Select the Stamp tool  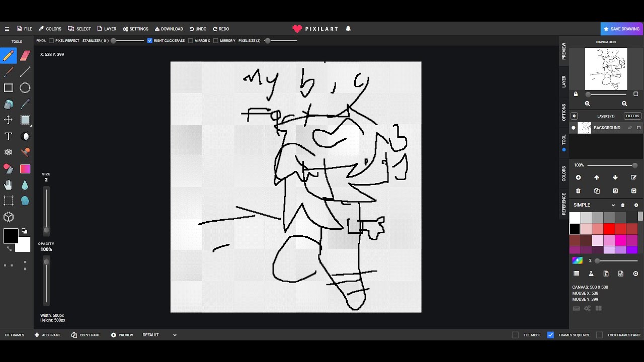[25, 152]
